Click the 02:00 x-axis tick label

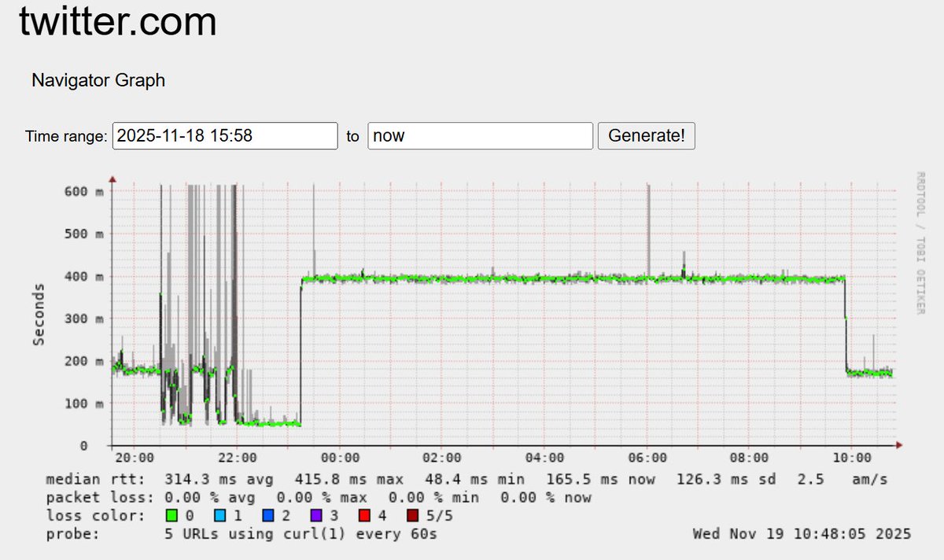[442, 457]
